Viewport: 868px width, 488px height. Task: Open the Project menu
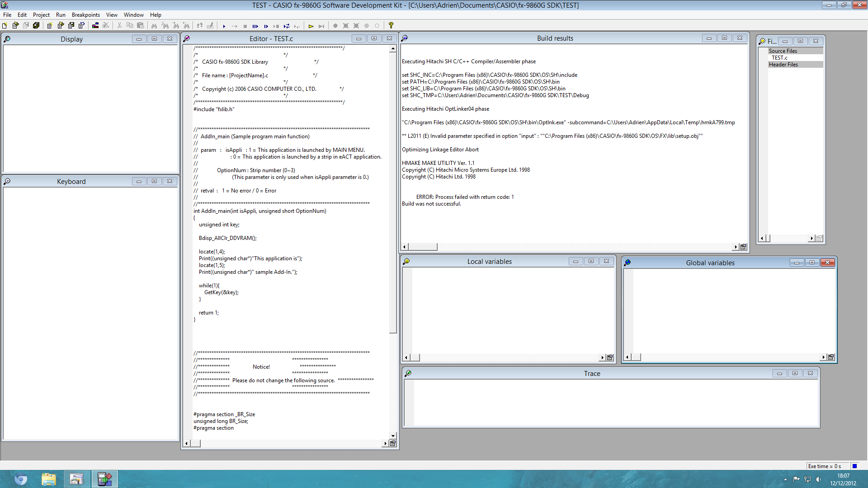pos(41,15)
